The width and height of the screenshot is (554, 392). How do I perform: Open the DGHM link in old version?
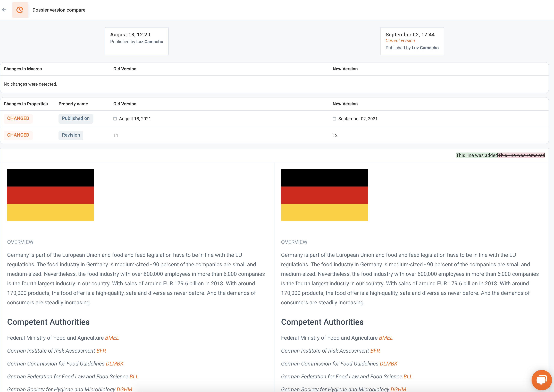[124, 389]
